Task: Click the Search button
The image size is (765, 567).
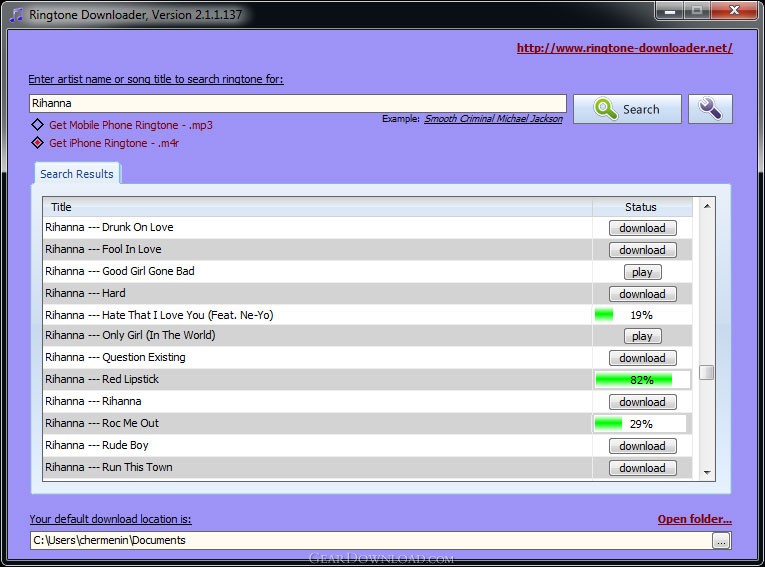Action: [x=627, y=109]
